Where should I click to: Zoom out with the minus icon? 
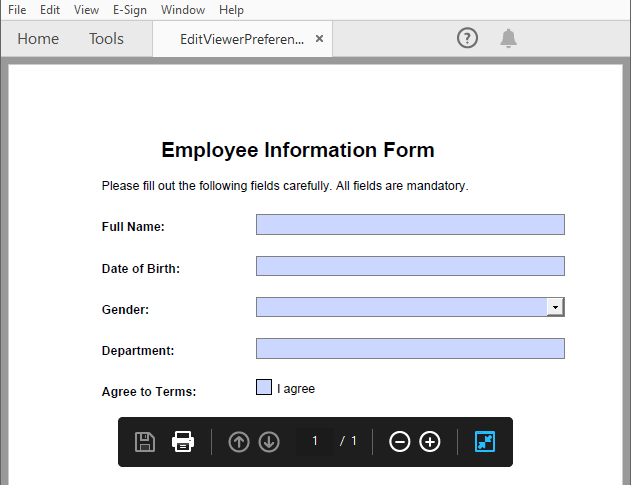400,442
